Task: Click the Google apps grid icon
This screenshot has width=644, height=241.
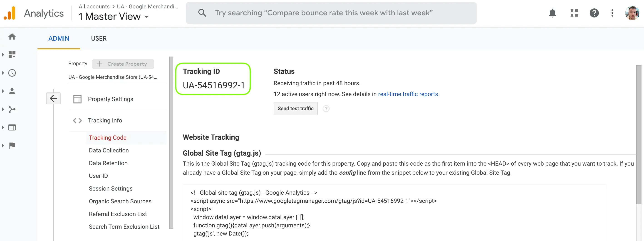Action: (x=574, y=13)
